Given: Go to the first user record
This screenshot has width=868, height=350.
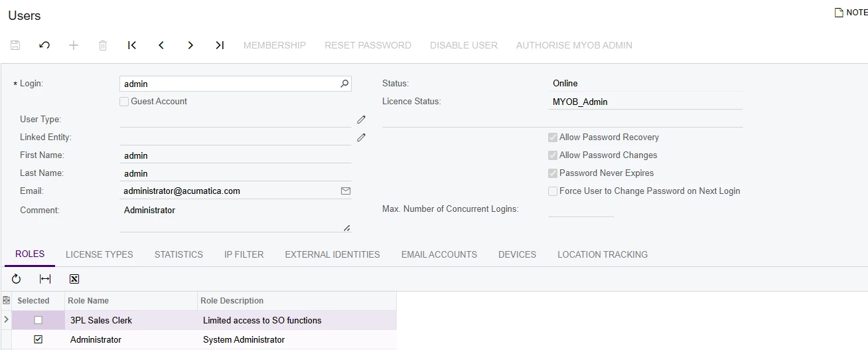Looking at the screenshot, I should click(x=132, y=45).
